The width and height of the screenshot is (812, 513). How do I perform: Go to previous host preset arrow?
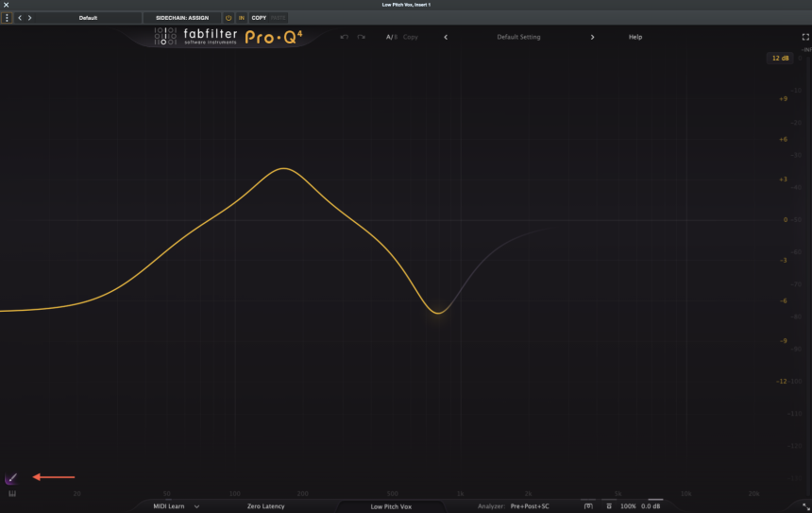20,18
